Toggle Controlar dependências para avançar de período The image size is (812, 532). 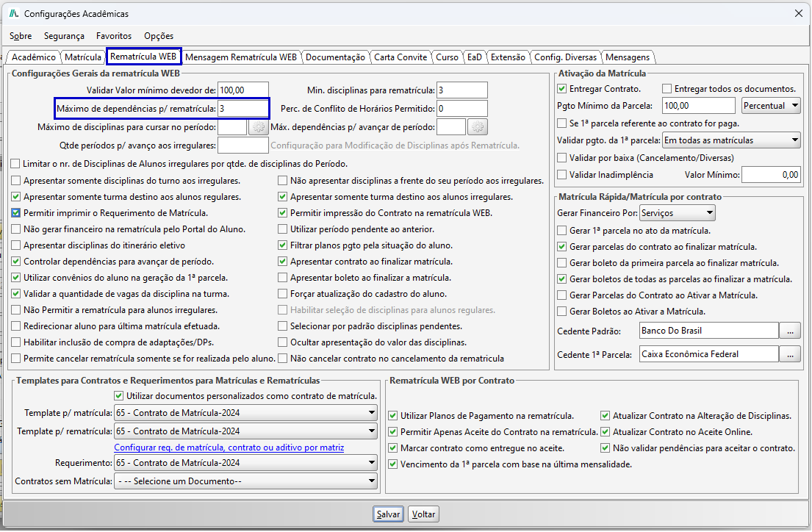tap(16, 262)
